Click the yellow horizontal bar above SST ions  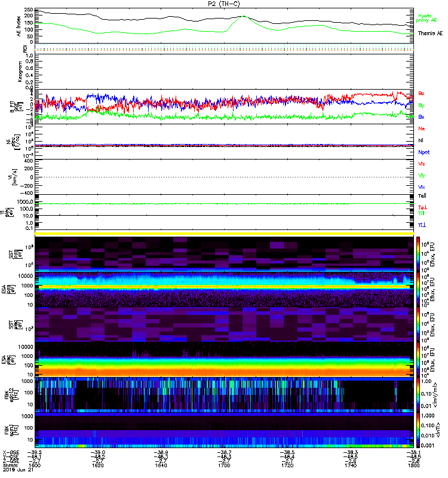pyautogui.click(x=224, y=234)
